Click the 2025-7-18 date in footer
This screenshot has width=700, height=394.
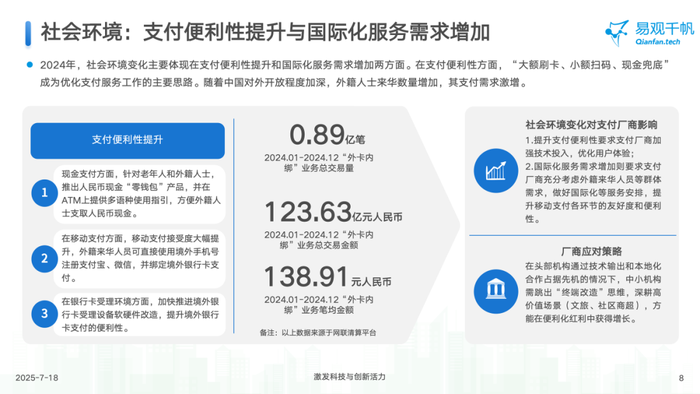coord(37,378)
